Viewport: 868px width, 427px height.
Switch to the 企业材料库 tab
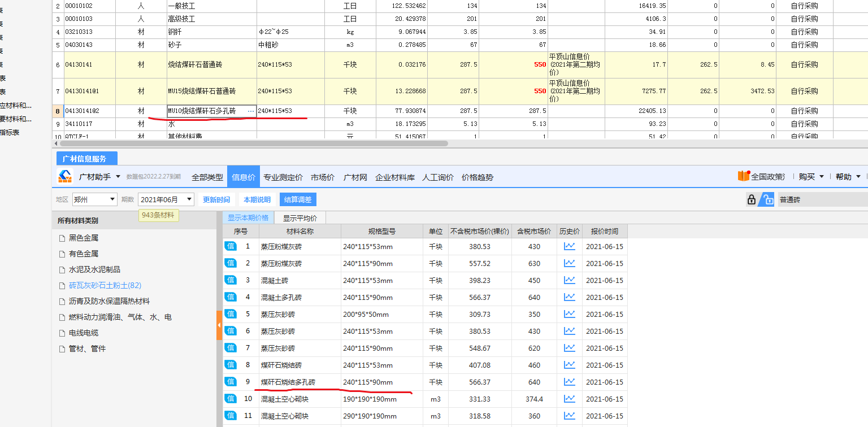pyautogui.click(x=395, y=177)
